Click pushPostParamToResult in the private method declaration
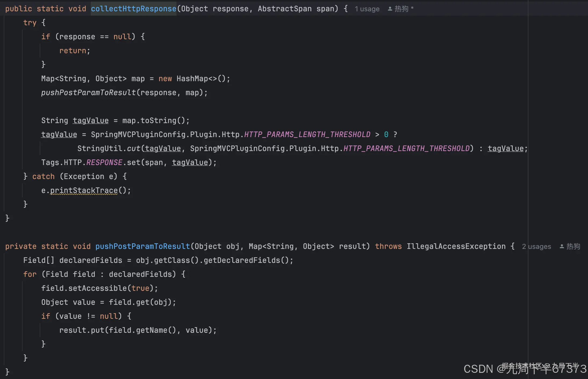 click(x=143, y=246)
